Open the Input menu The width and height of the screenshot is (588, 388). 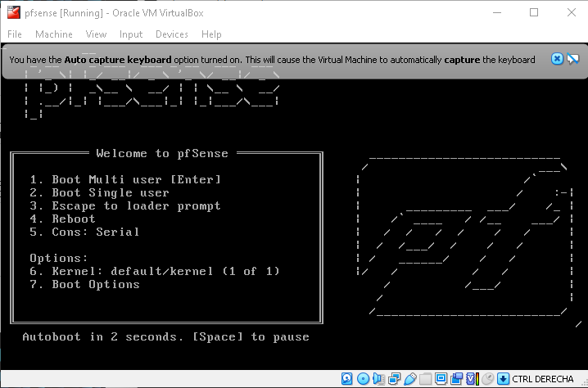(130, 34)
